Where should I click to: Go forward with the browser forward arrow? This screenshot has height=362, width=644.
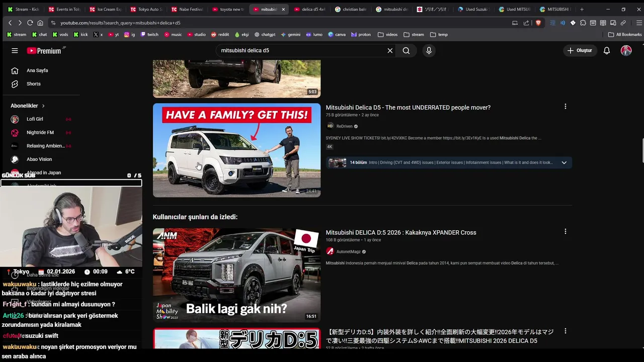[20, 23]
